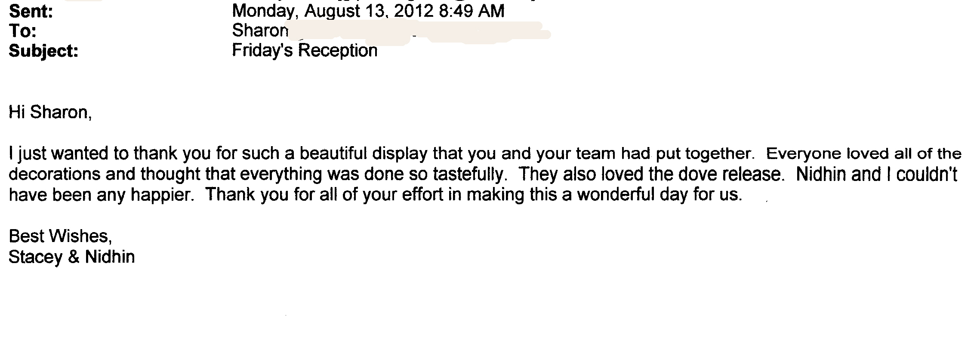Click the "Subject:" header label
Screen dimensions: 980x337
43,51
